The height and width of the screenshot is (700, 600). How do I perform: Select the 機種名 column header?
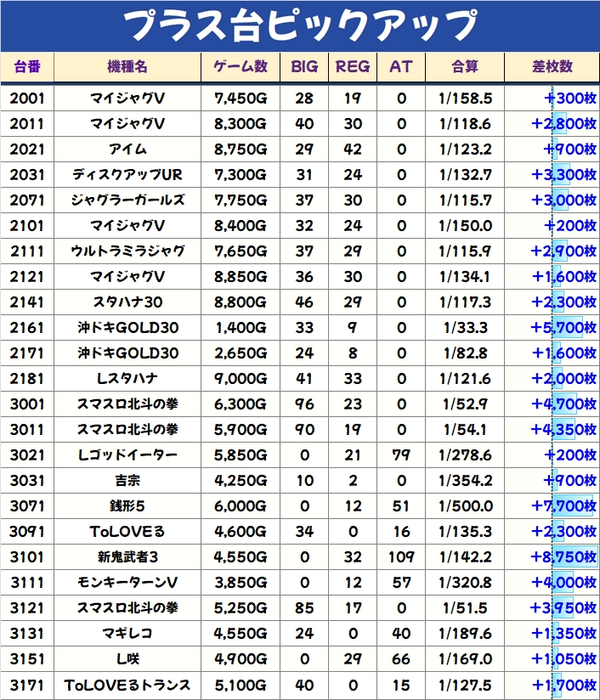tap(127, 66)
